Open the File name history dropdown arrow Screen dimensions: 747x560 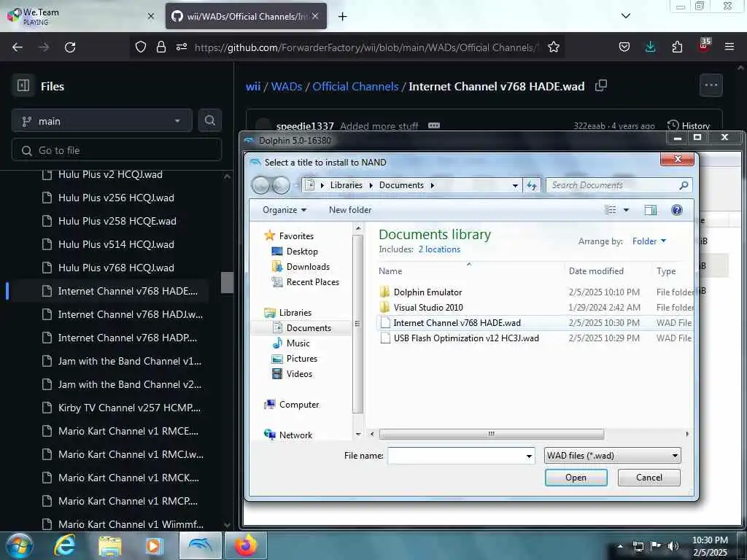pyautogui.click(x=529, y=456)
